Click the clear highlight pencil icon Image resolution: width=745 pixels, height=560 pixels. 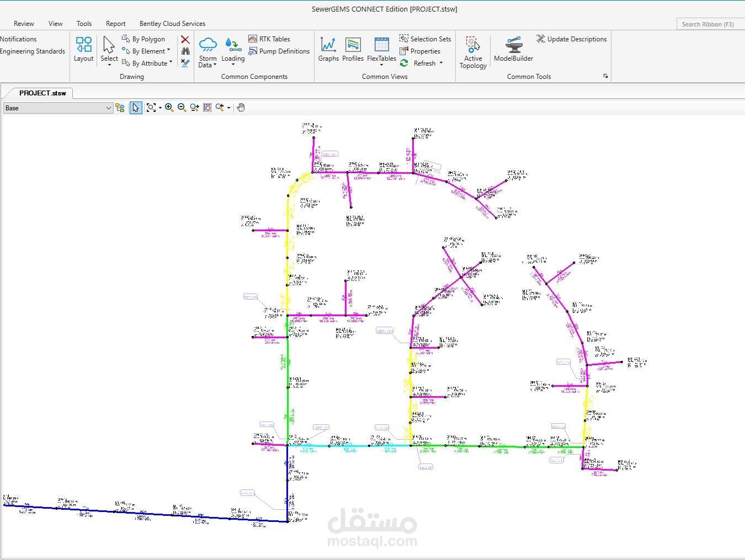coord(185,63)
